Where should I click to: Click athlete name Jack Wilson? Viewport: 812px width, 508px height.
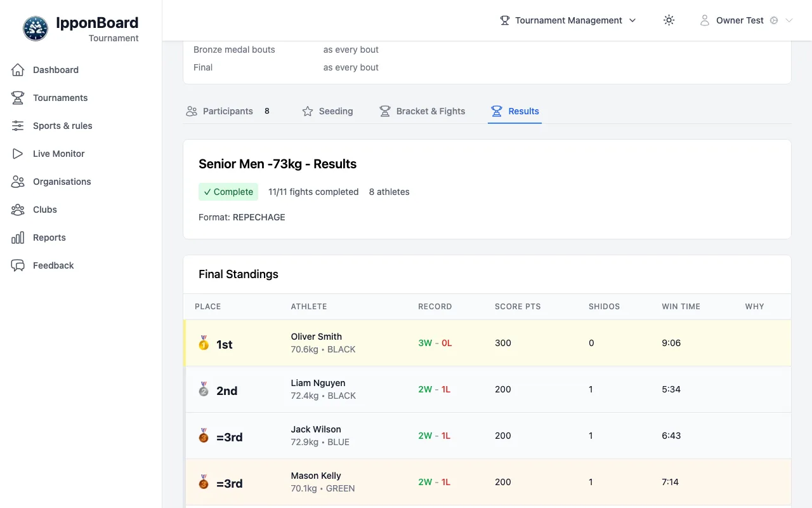316,429
